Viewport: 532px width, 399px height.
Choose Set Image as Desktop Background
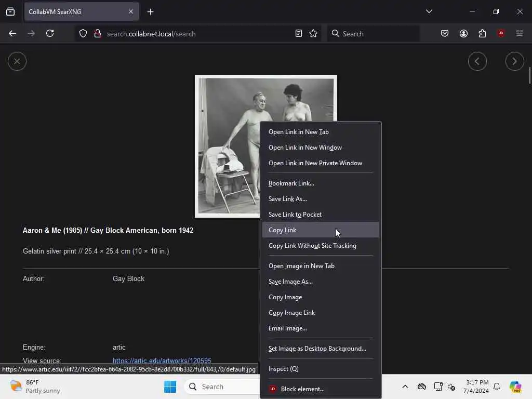point(321,349)
